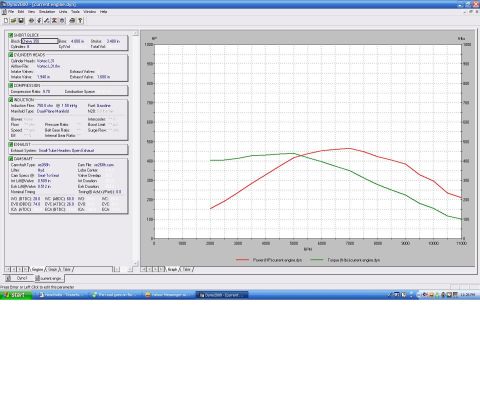The image size is (480, 415).
Task: Select the Graph tab under the chart
Action: (x=172, y=269)
